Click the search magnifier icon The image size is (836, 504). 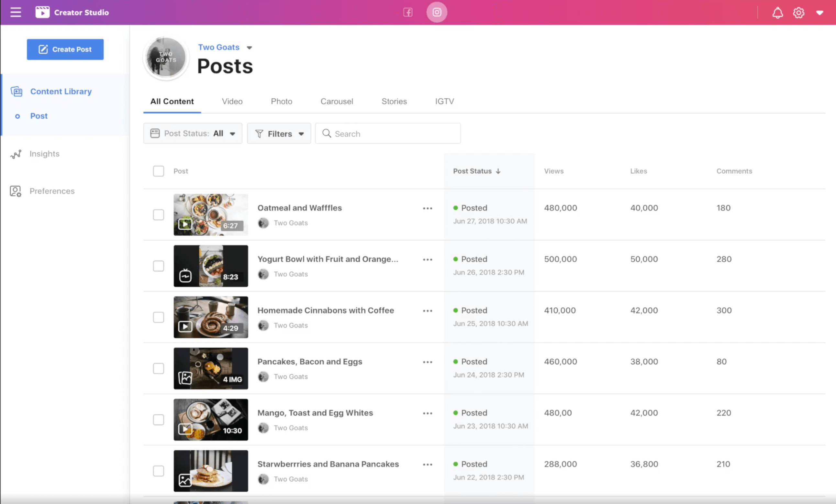(326, 133)
